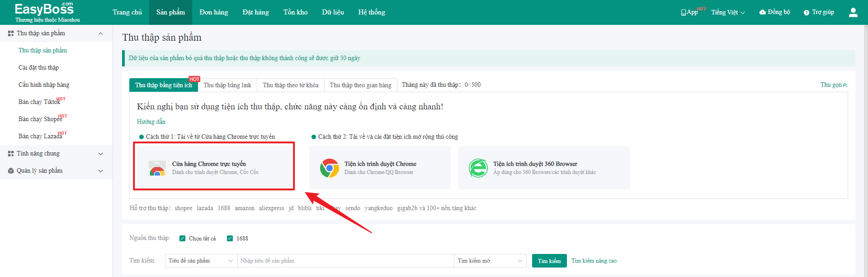
Task: Click the "yangkeduo" supported platform text
Action: tap(379, 208)
